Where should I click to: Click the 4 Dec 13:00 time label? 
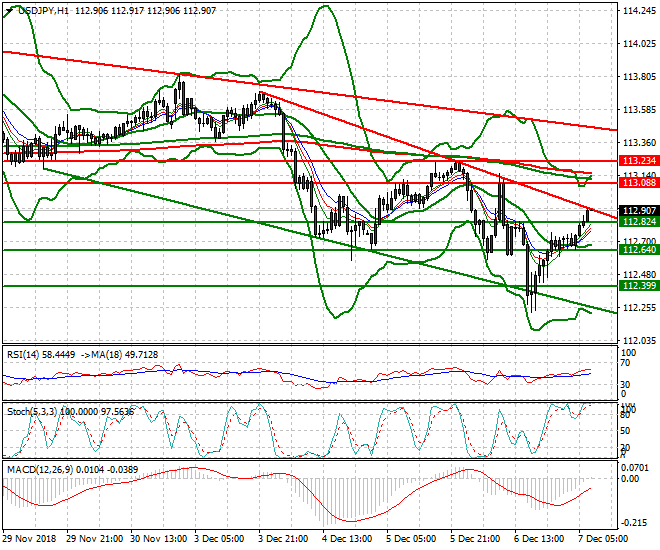point(347,539)
